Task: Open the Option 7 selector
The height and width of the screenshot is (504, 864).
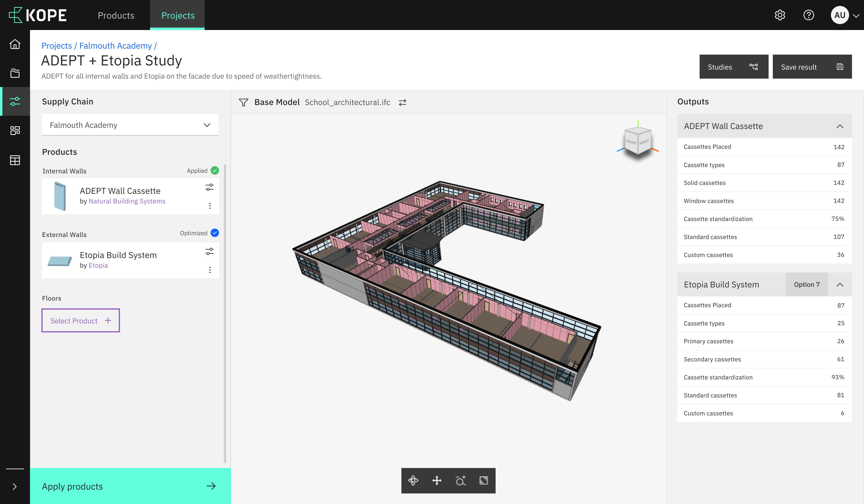Action: tap(806, 285)
